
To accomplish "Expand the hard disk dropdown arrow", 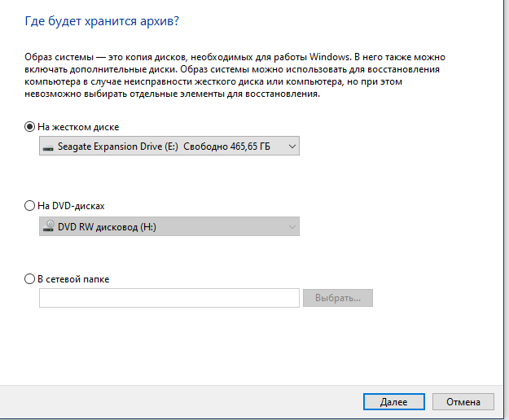I will [x=292, y=147].
